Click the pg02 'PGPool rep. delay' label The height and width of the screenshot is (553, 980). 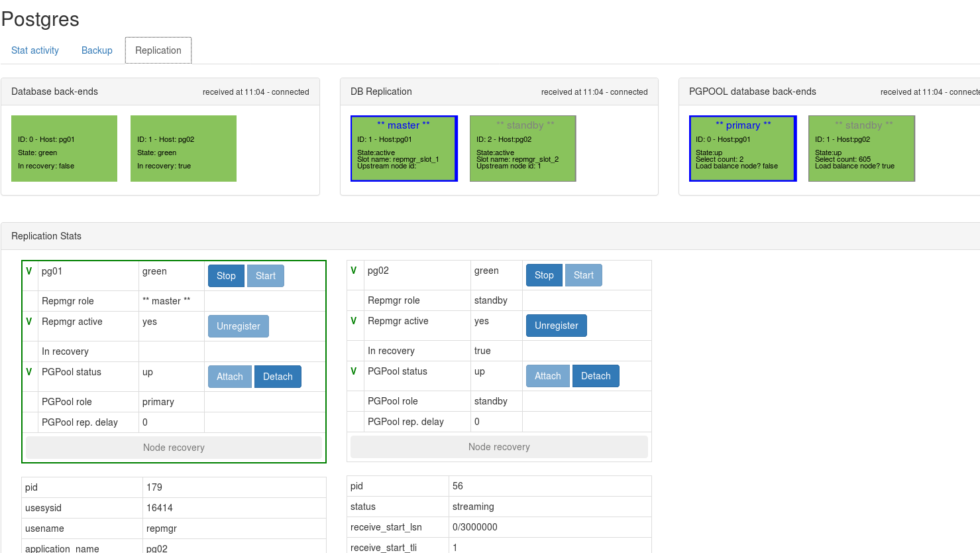click(406, 422)
